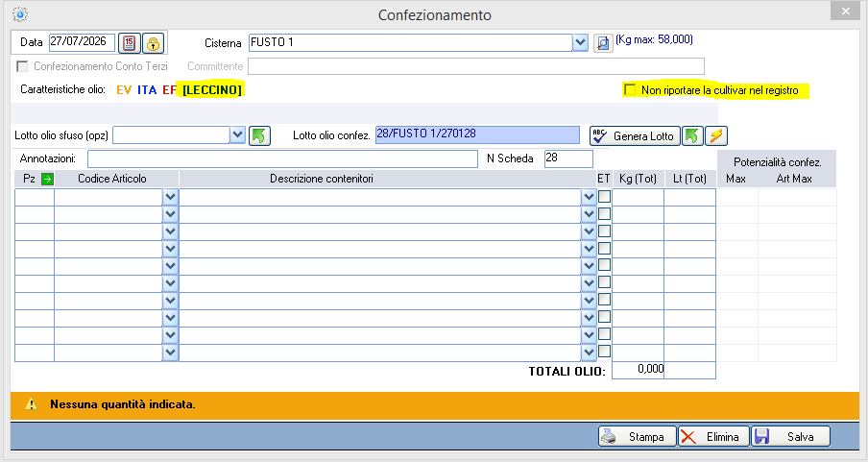Click the Stampa print button
Image resolution: width=868 pixels, height=462 pixels.
[x=638, y=436]
